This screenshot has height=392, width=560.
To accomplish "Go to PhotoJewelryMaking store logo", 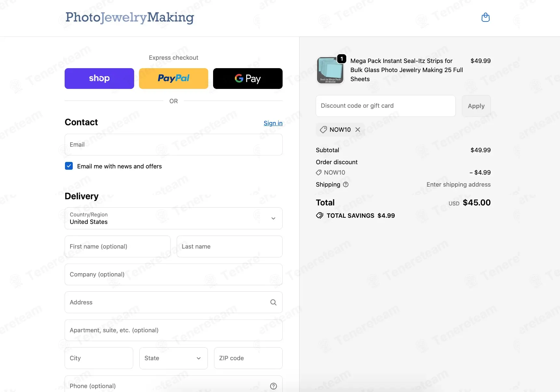I will 130,18.
